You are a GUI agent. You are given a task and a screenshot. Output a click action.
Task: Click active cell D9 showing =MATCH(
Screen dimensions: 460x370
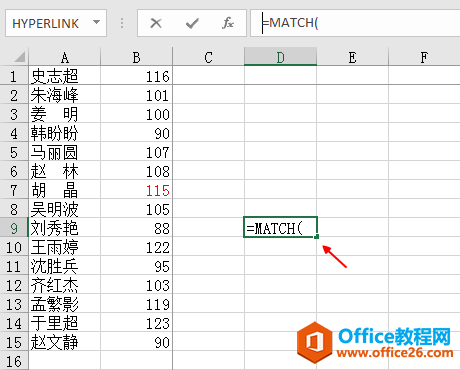(280, 227)
